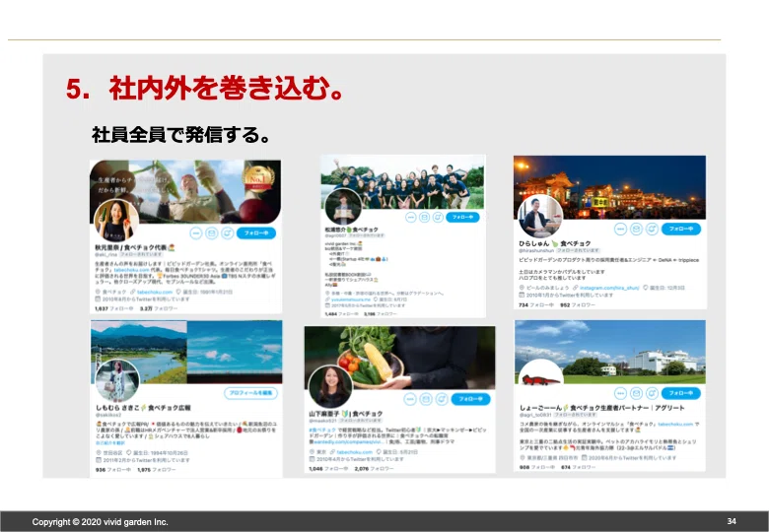Click the subheading 社員全員で発信する。

(181, 134)
